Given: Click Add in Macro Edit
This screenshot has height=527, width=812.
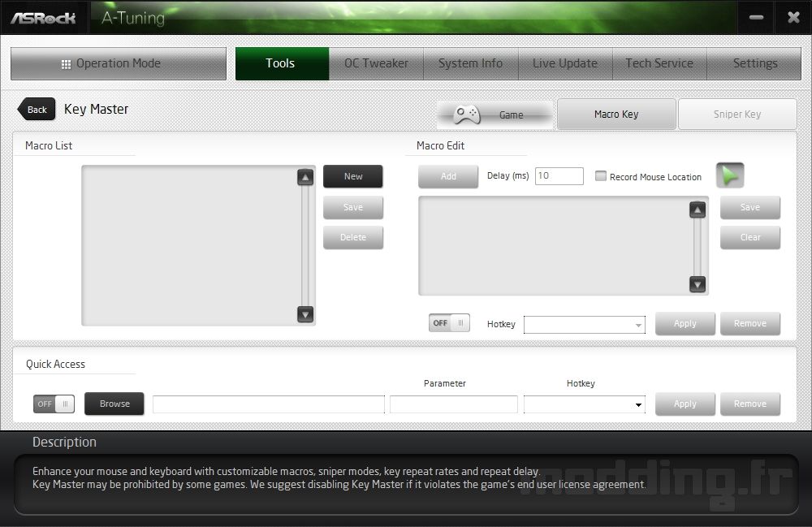Looking at the screenshot, I should [448, 176].
